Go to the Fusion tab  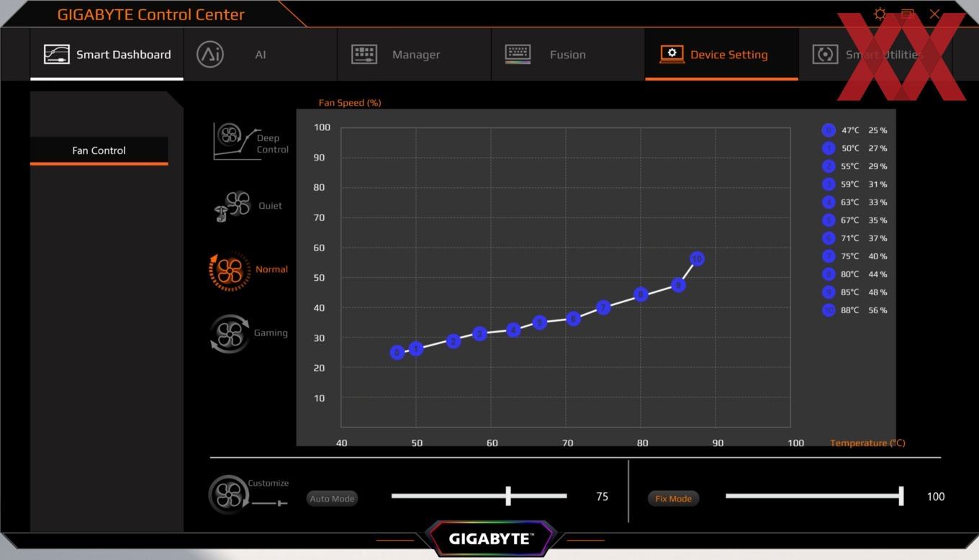568,55
